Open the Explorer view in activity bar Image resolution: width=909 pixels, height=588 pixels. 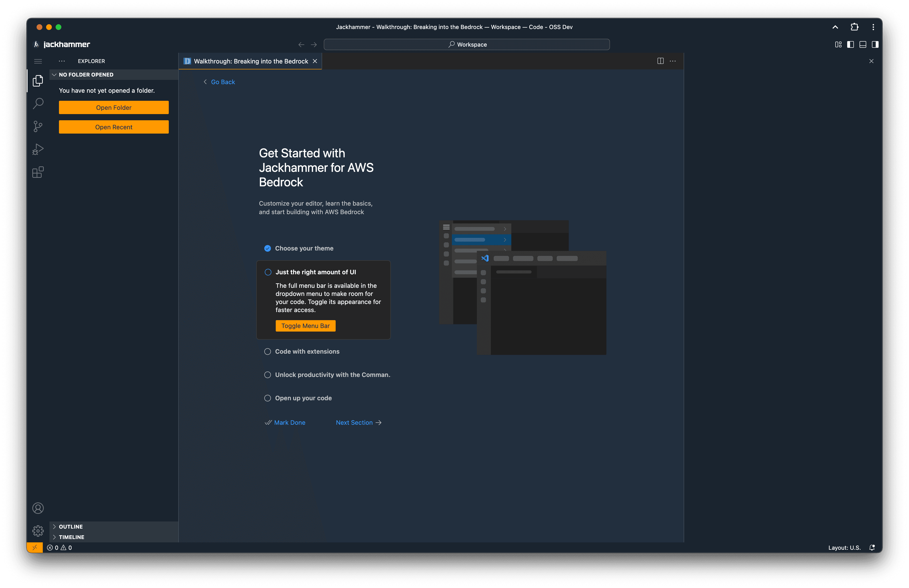pos(38,81)
